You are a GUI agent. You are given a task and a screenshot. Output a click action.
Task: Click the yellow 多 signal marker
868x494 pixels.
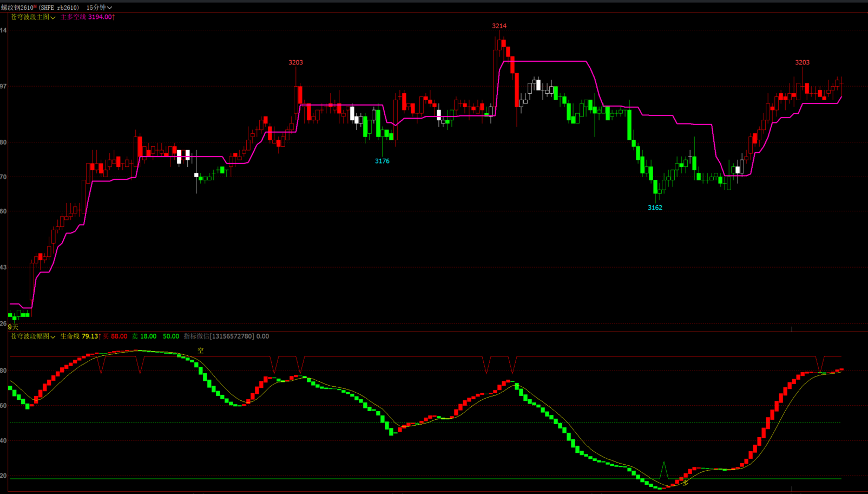685,483
